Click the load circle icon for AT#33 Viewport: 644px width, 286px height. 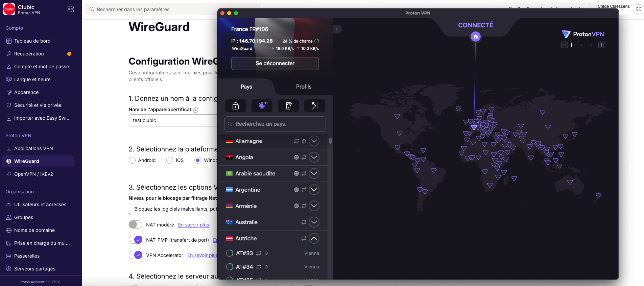click(x=230, y=253)
